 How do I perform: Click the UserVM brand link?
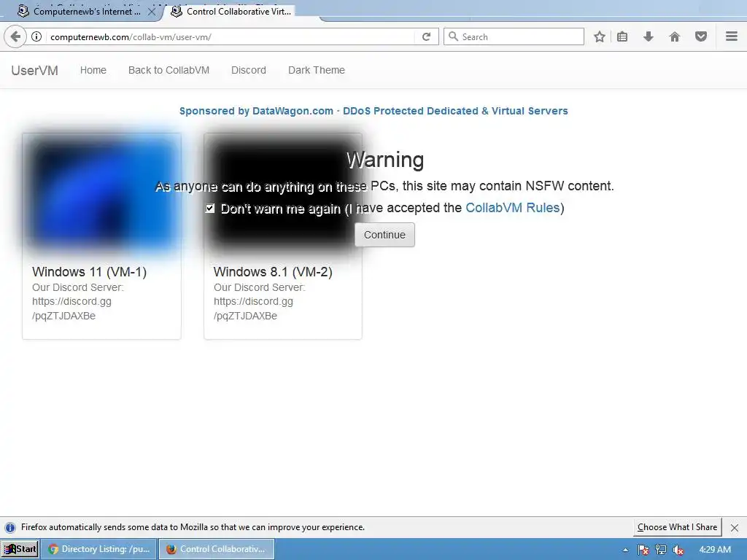point(35,71)
